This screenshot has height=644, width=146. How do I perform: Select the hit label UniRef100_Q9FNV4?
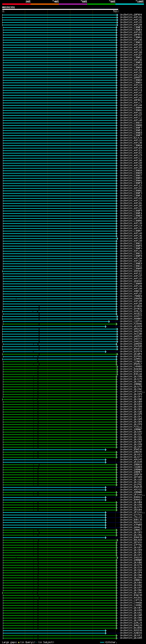pos(131,15)
